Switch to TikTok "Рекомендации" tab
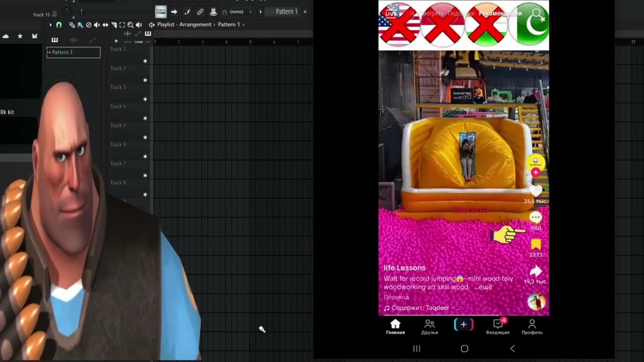The height and width of the screenshot is (362, 644). 500,14
